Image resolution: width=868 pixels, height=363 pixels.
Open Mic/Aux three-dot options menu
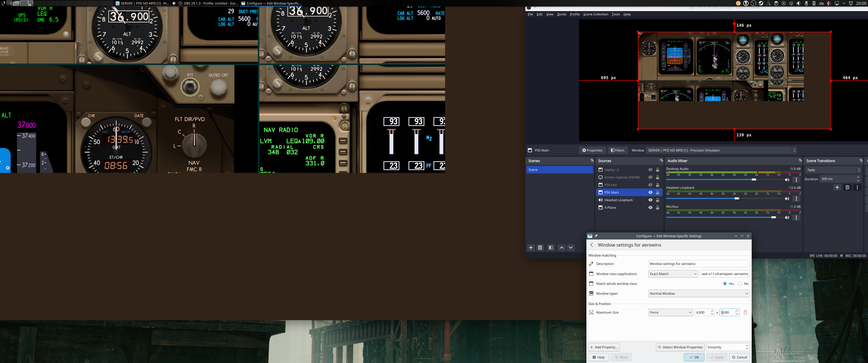796,218
